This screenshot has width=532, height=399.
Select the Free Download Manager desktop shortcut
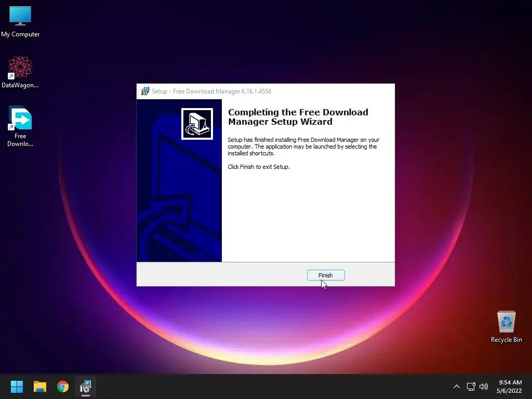click(x=20, y=126)
